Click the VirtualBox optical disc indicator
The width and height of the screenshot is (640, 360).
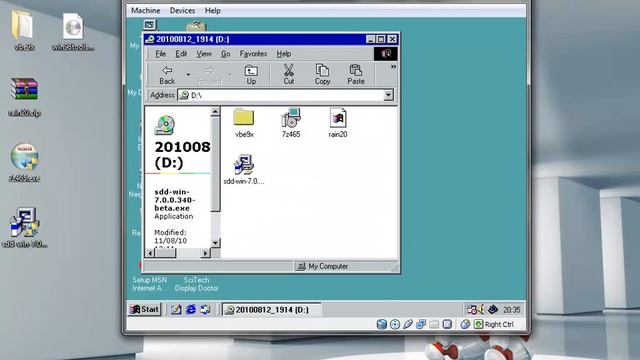point(395,324)
